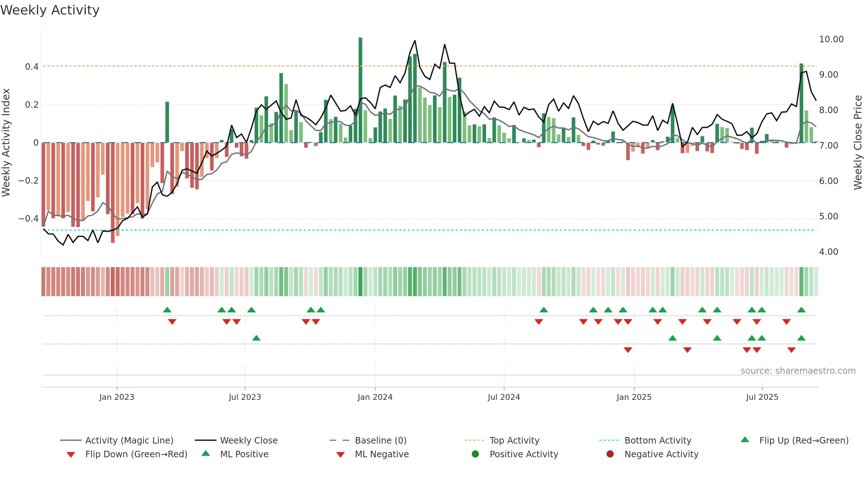Select the Jan 2023 x-axis label
Viewport: 868px width, 488px height.
(x=117, y=397)
